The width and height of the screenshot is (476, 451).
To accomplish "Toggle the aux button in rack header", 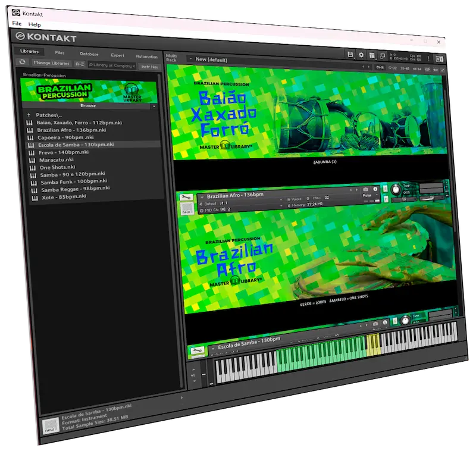I will [x=436, y=70].
